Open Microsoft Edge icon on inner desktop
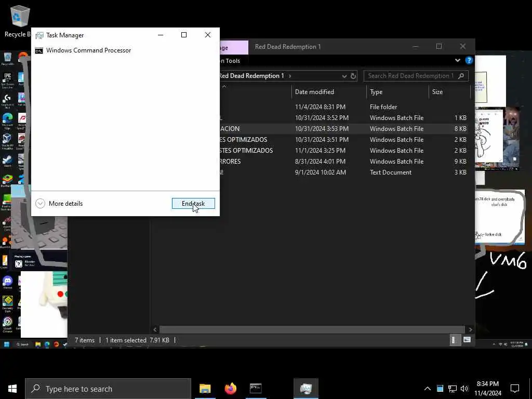The width and height of the screenshot is (532, 399). click(7, 121)
